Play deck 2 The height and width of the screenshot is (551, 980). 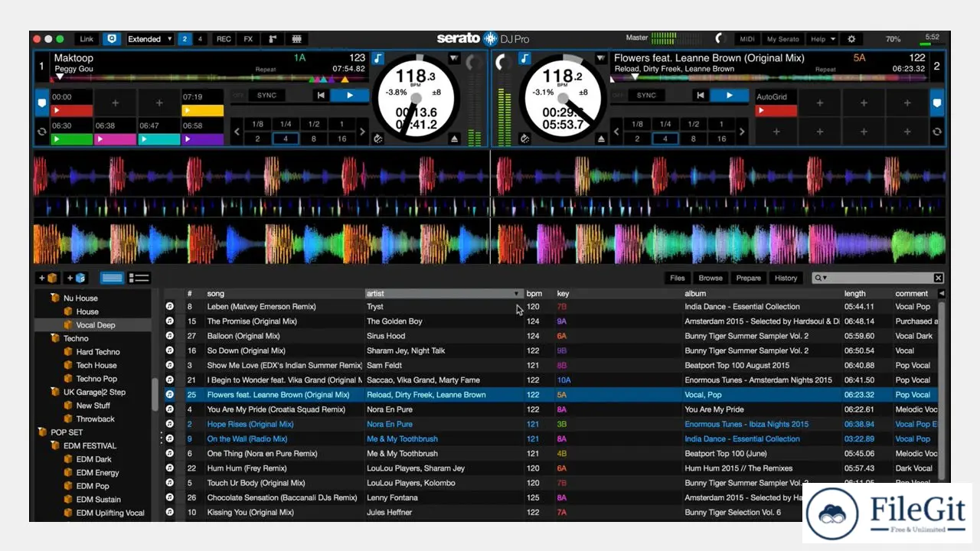(x=729, y=95)
